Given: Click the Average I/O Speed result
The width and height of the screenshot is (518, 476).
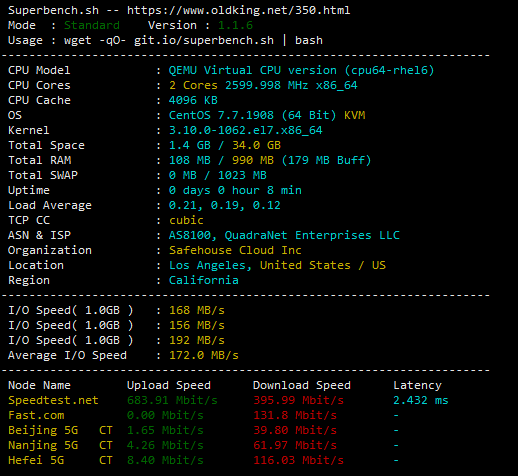Looking at the screenshot, I should [x=204, y=355].
